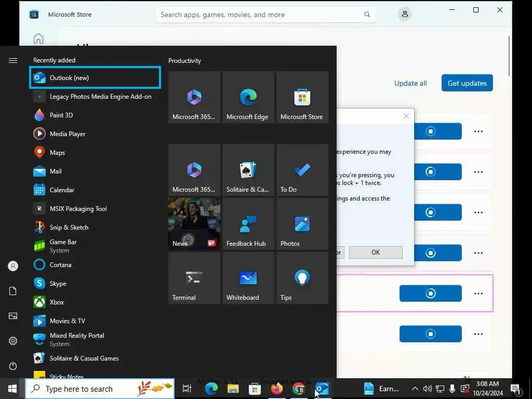Show hidden system tray icons
The height and width of the screenshot is (399, 532).
point(415,389)
